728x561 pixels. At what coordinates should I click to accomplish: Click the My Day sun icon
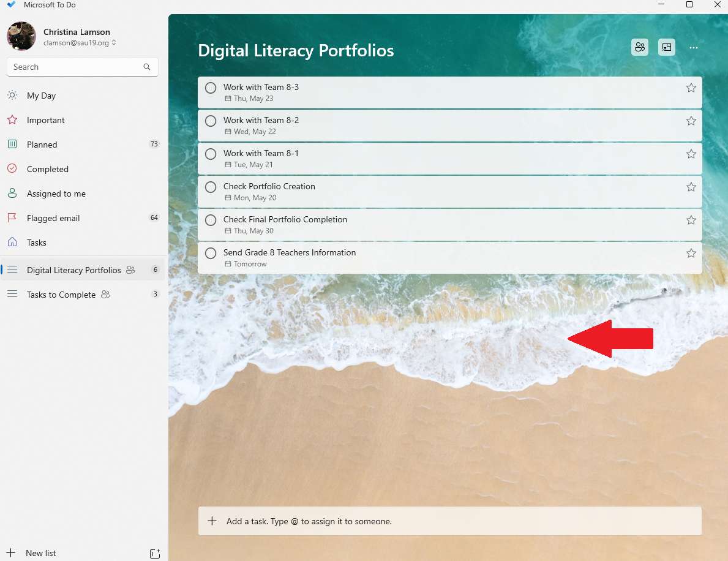tap(12, 95)
